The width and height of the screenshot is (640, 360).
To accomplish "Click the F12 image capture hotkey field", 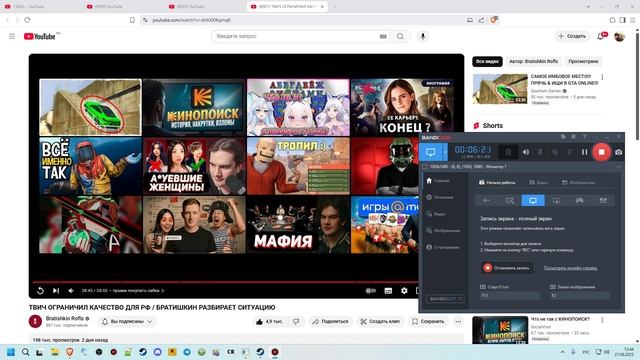I will (580, 296).
